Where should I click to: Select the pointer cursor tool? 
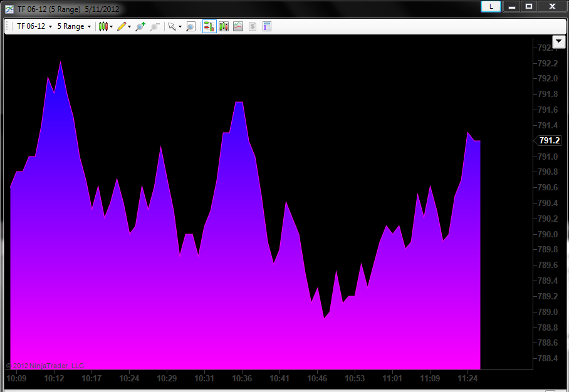172,26
